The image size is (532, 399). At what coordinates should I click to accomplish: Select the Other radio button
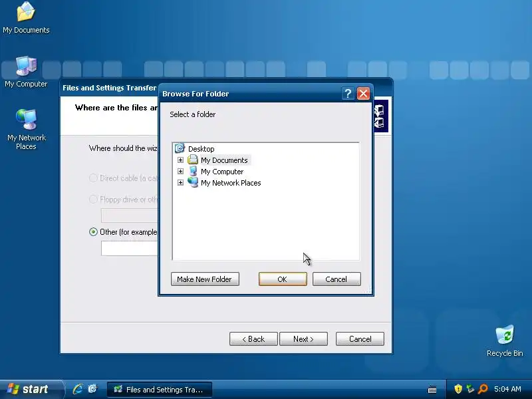93,231
